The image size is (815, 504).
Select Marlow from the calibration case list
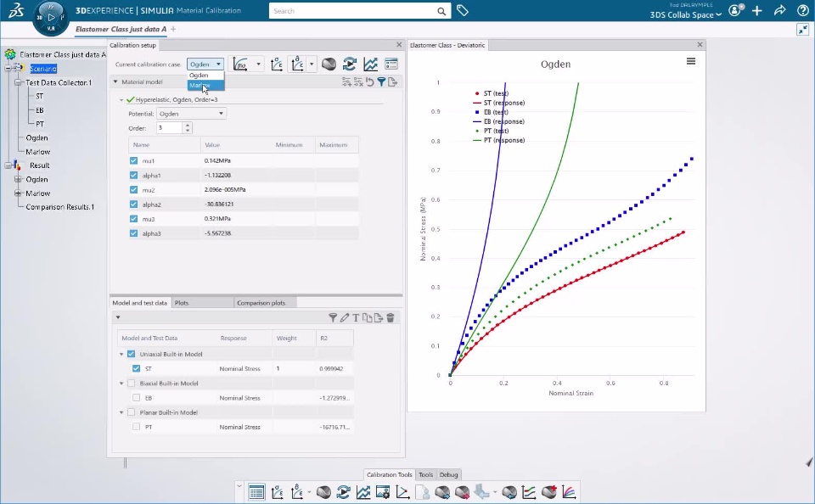[205, 85]
